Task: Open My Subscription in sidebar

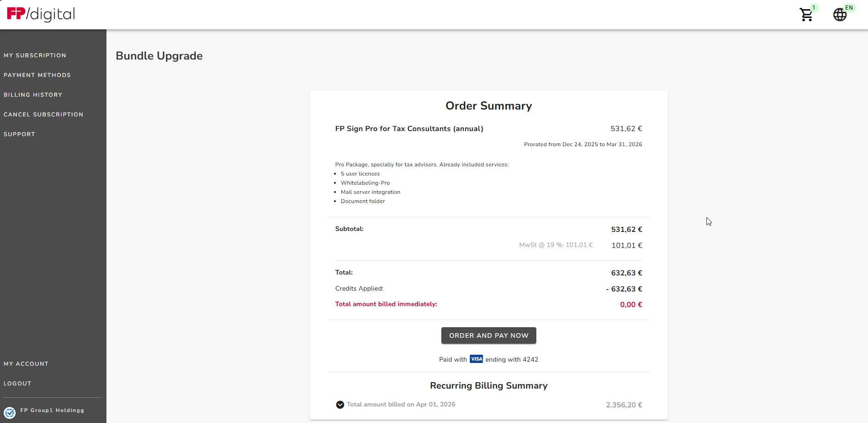Action: click(35, 55)
